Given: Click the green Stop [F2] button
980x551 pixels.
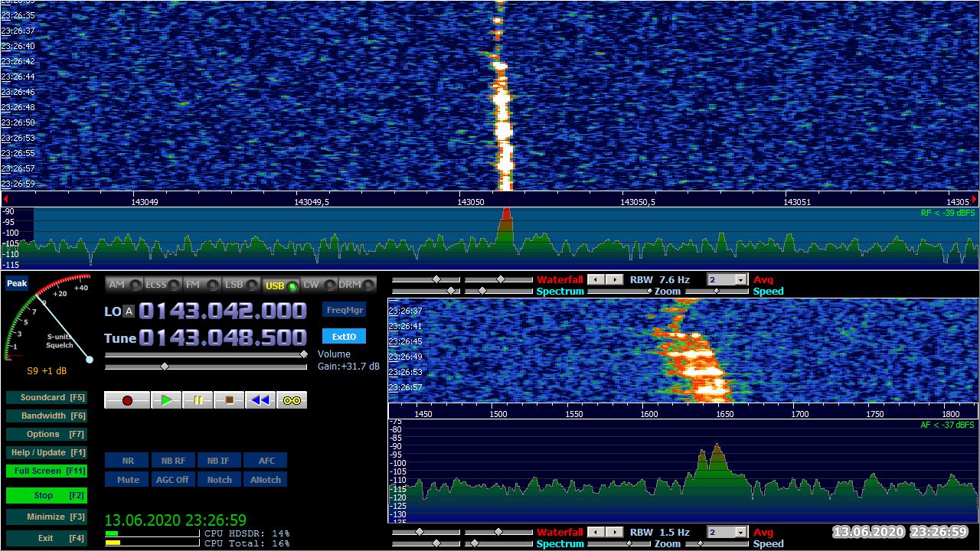Looking at the screenshot, I should coord(46,496).
